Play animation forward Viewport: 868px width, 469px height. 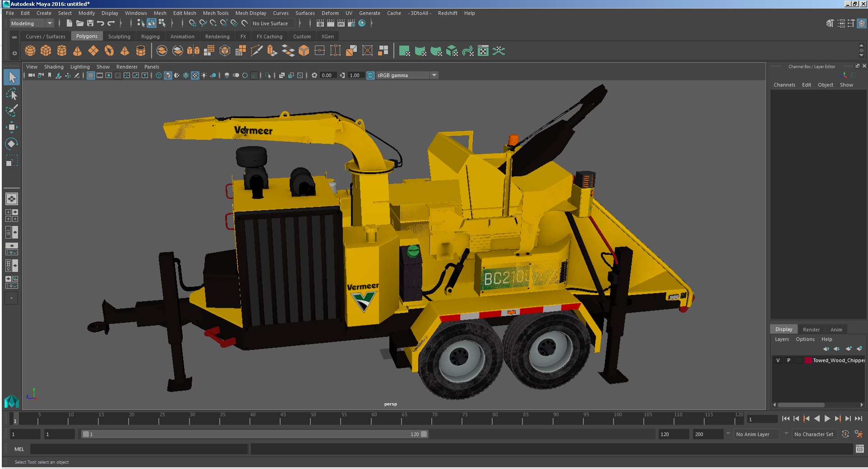827,418
